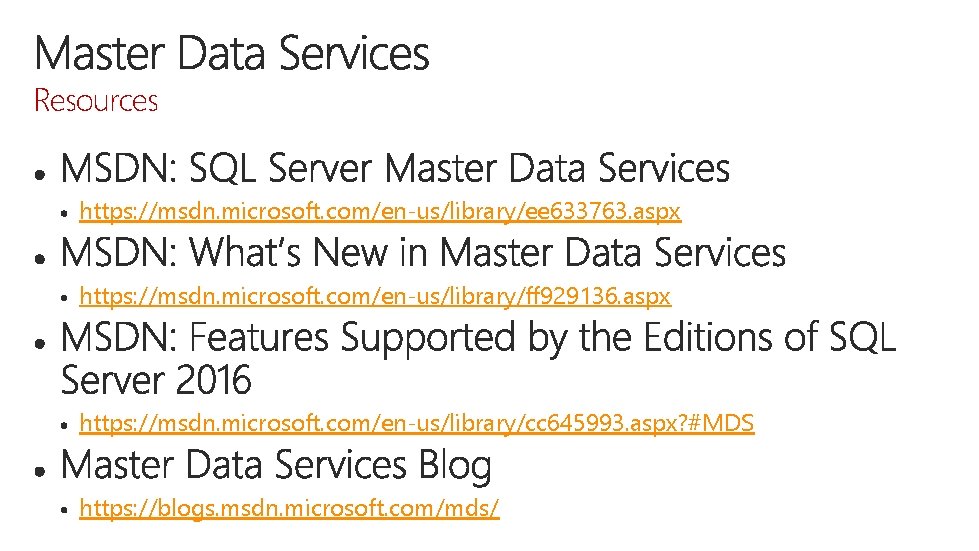Click the bullet before 'MSDN: What's New' heading
The width and height of the screenshot is (979, 551).
(38, 257)
